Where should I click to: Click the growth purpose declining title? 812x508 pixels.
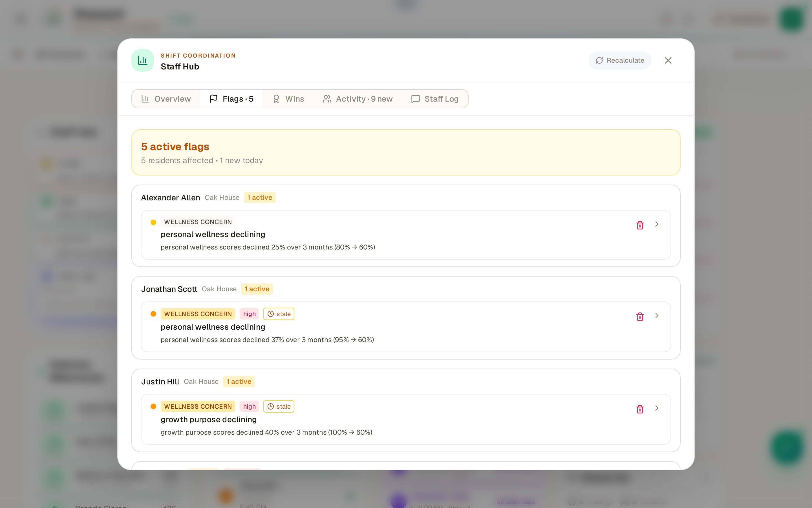(209, 419)
